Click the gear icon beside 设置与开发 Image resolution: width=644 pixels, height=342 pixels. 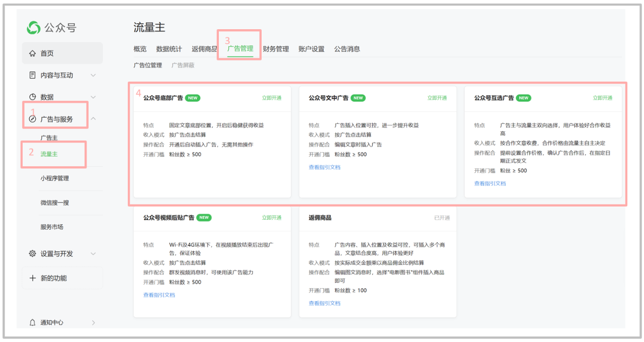(x=33, y=253)
